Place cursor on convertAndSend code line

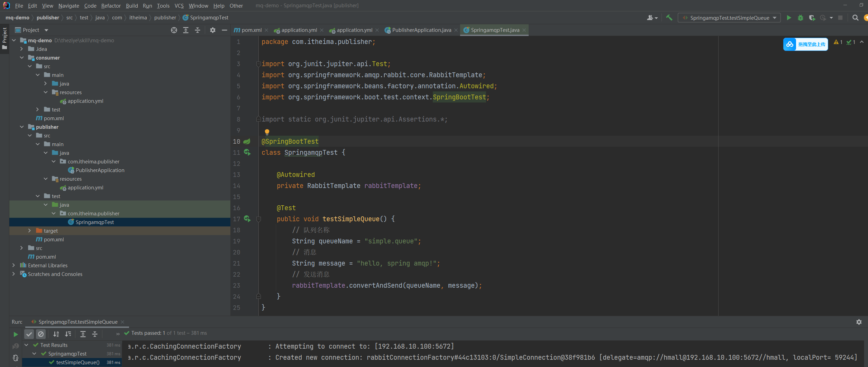387,285
